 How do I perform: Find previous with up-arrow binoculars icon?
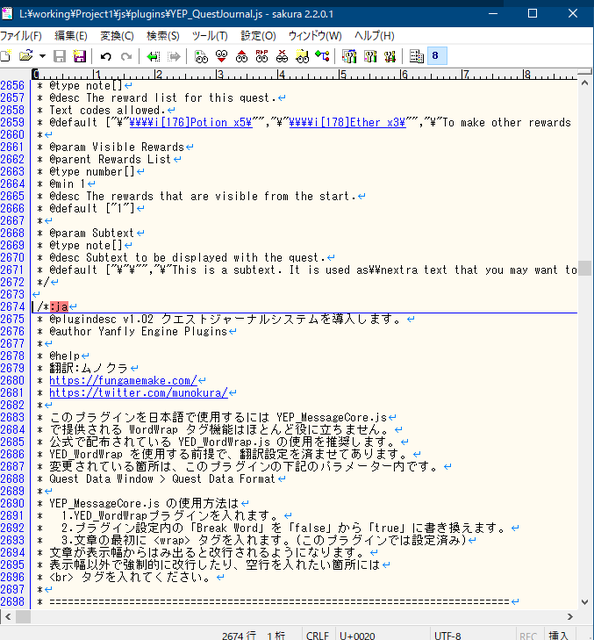(x=241, y=56)
